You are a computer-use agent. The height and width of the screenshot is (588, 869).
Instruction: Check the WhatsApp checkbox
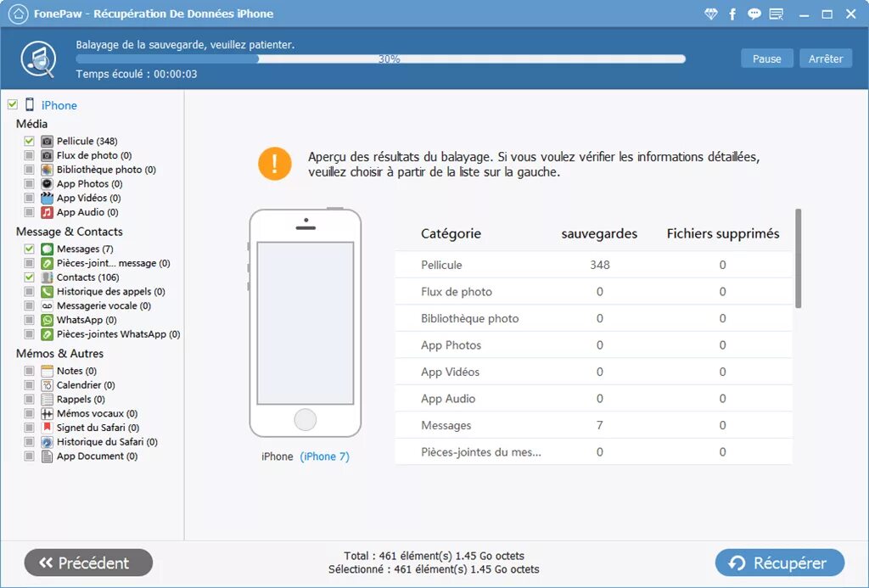point(30,320)
